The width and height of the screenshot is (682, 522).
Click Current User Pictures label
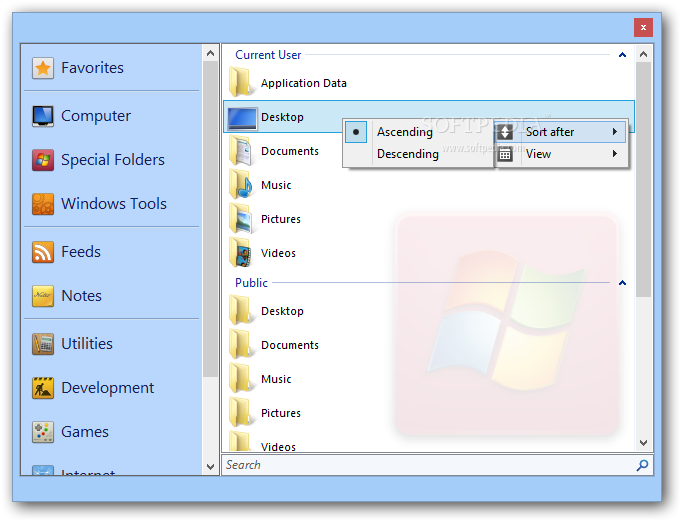pyautogui.click(x=281, y=219)
